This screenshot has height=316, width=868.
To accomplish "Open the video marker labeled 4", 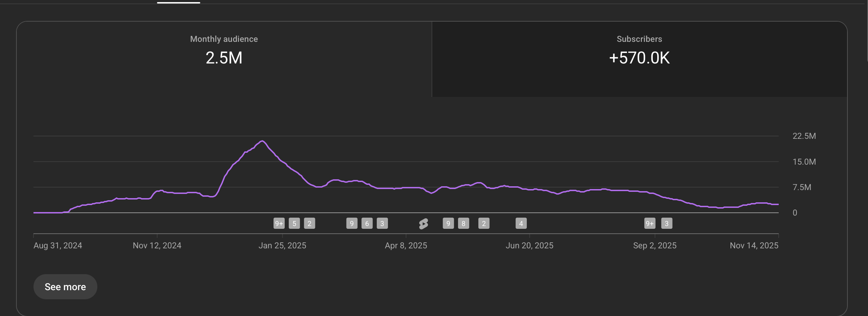I will point(521,224).
